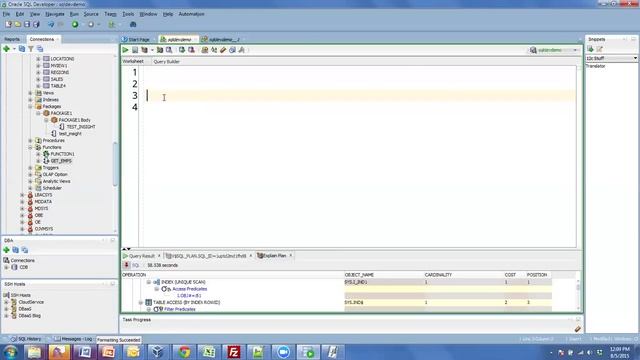640x360 pixels.
Task: Click the binoculars icon in main toolbar
Action: pos(133,24)
